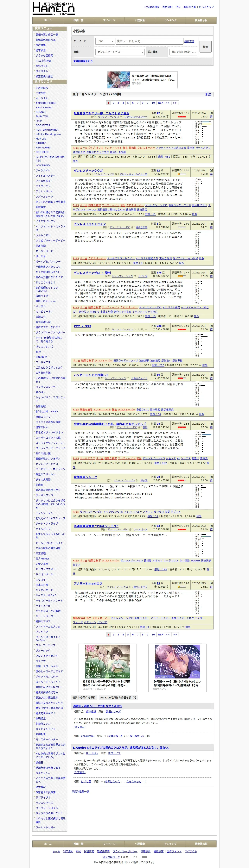Screen dimensions: 249x868
Task: Click 除外 for ゼンレスフロントライン entry
Action: pos(181,263)
